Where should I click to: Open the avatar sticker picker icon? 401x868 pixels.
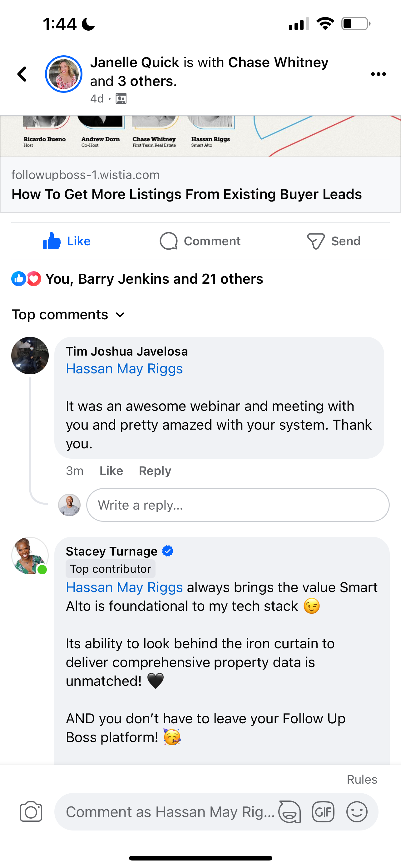(x=290, y=811)
